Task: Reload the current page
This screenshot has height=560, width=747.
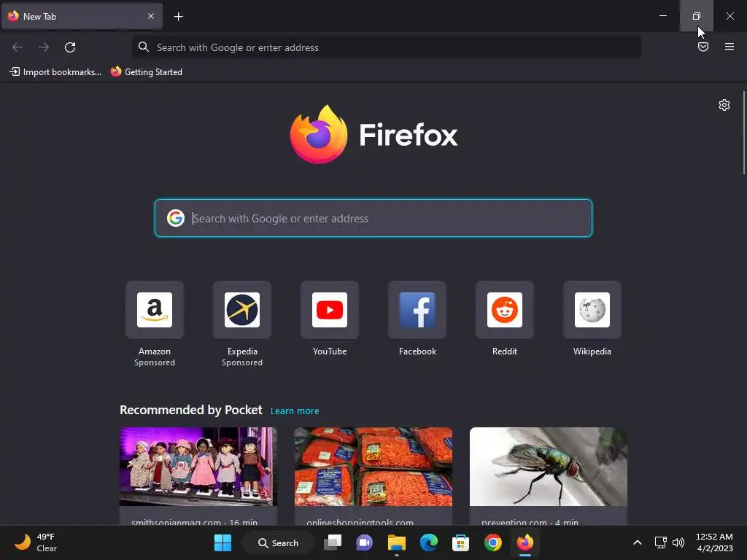Action: click(x=70, y=47)
